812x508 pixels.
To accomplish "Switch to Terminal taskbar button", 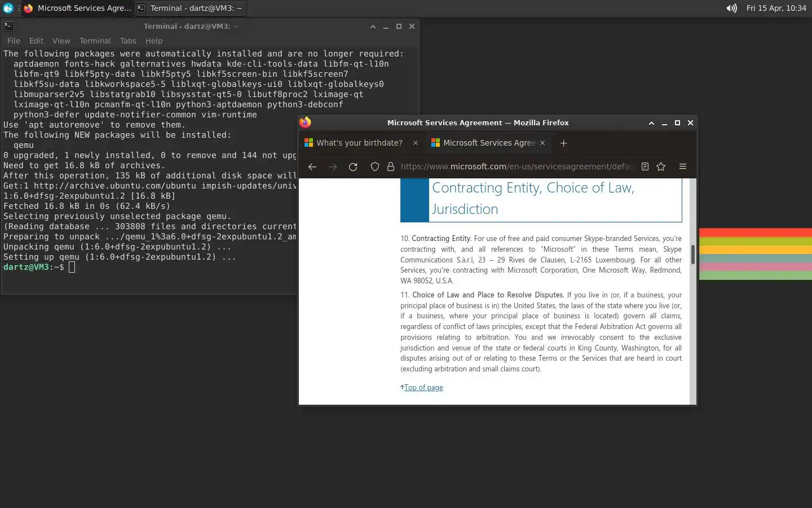I will tap(190, 8).
